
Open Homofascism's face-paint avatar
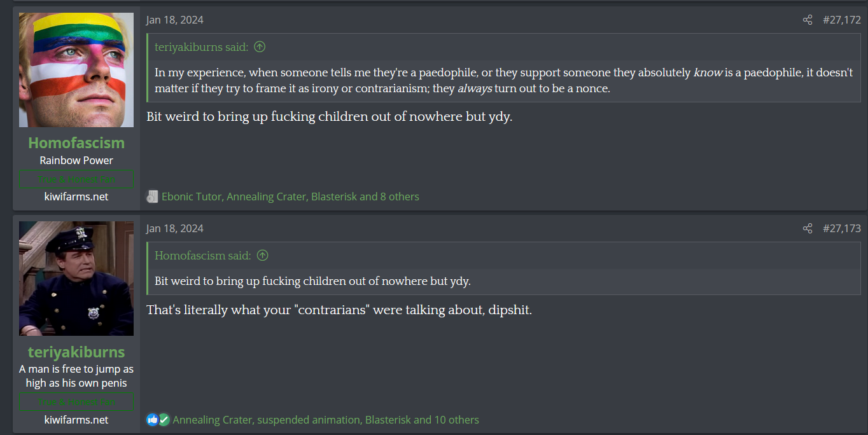pyautogui.click(x=76, y=70)
